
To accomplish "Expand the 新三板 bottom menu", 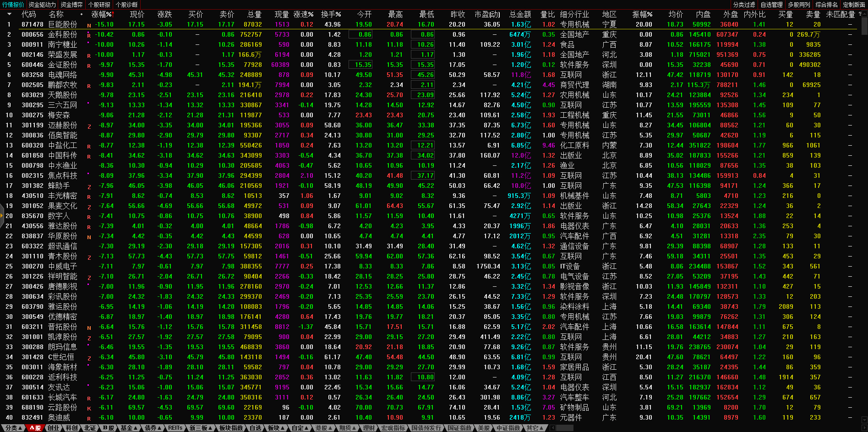I will [x=201, y=428].
